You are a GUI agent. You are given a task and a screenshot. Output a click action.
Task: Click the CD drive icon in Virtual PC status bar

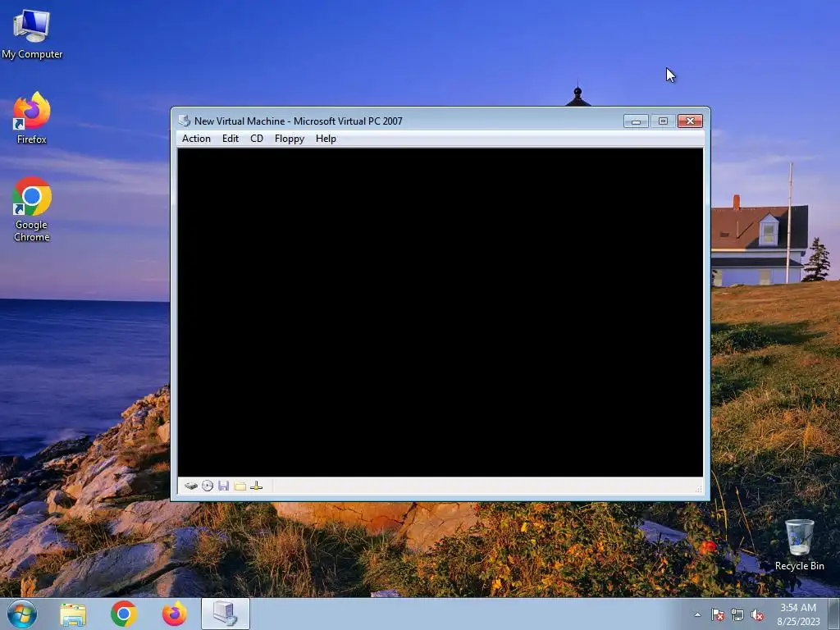208,486
